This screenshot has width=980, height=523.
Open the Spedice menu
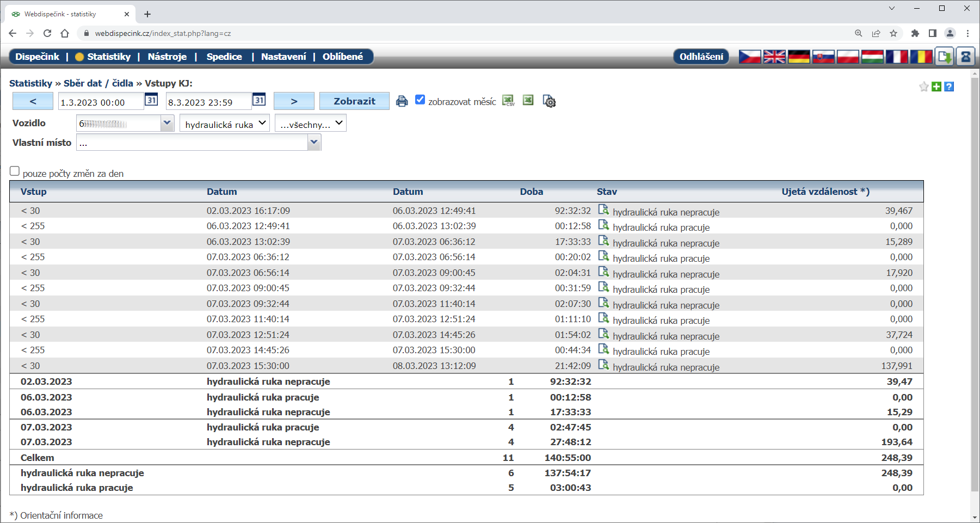point(224,57)
